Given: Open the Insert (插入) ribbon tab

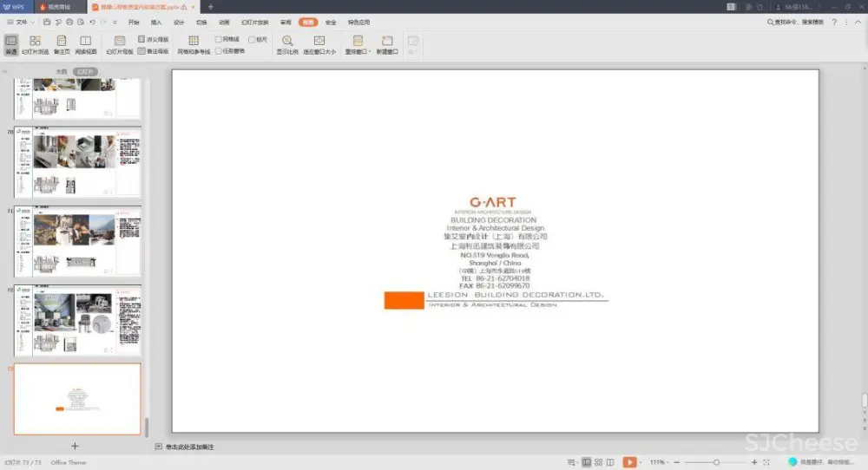Looking at the screenshot, I should pos(156,22).
